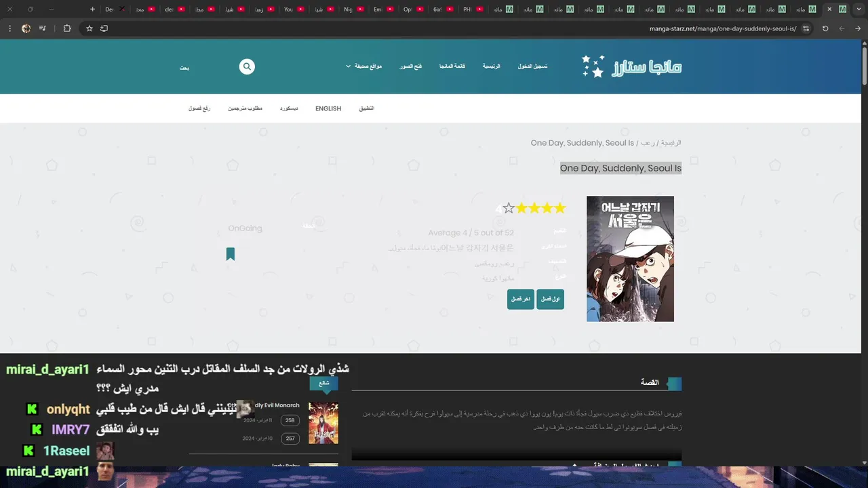Go to الرئيسية in the header menu
Viewport: 868px width, 488px height.
[x=491, y=66]
